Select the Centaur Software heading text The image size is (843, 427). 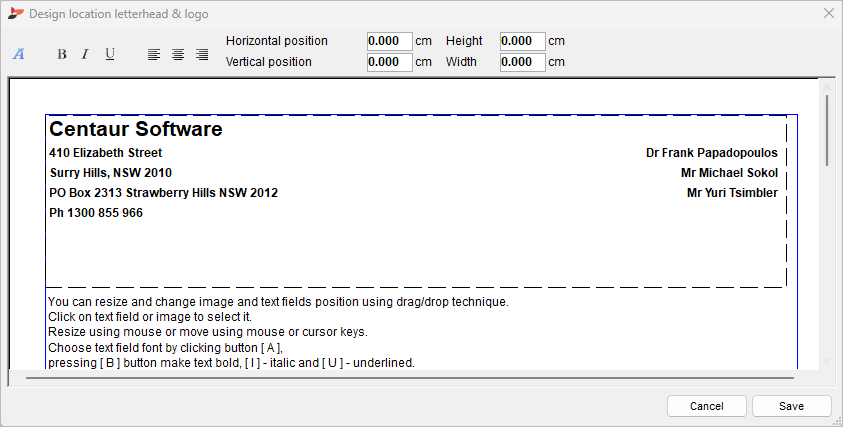click(x=135, y=129)
